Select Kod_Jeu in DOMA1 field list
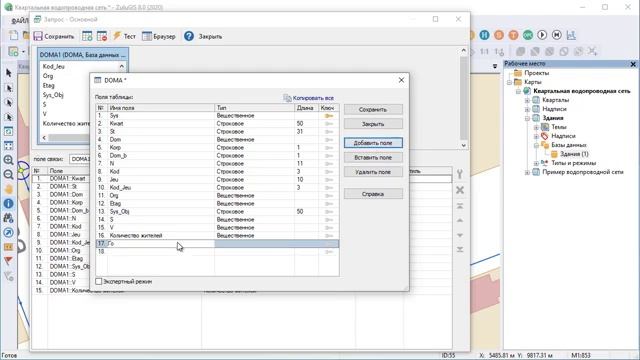This screenshot has width=640, height=360. 53,67
